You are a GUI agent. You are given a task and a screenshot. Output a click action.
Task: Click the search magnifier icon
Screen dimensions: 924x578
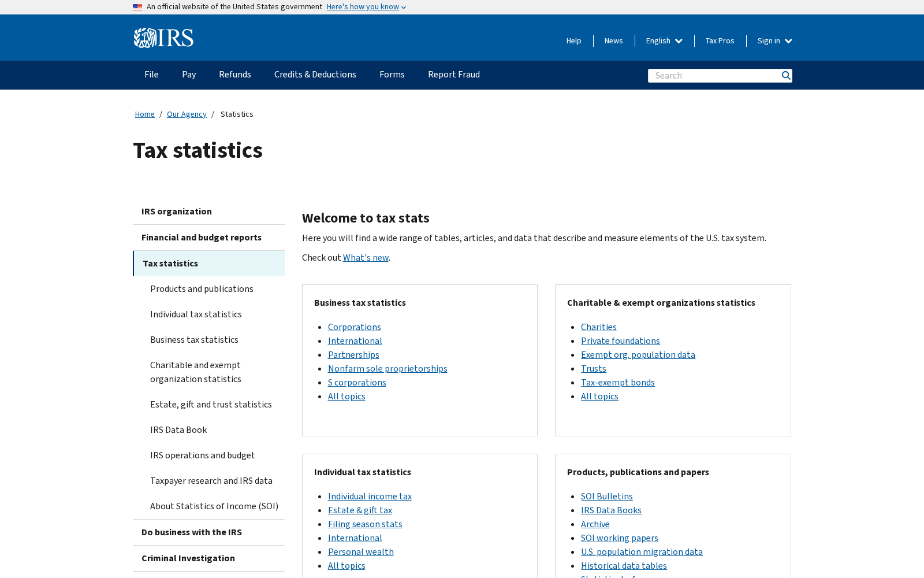tap(785, 76)
